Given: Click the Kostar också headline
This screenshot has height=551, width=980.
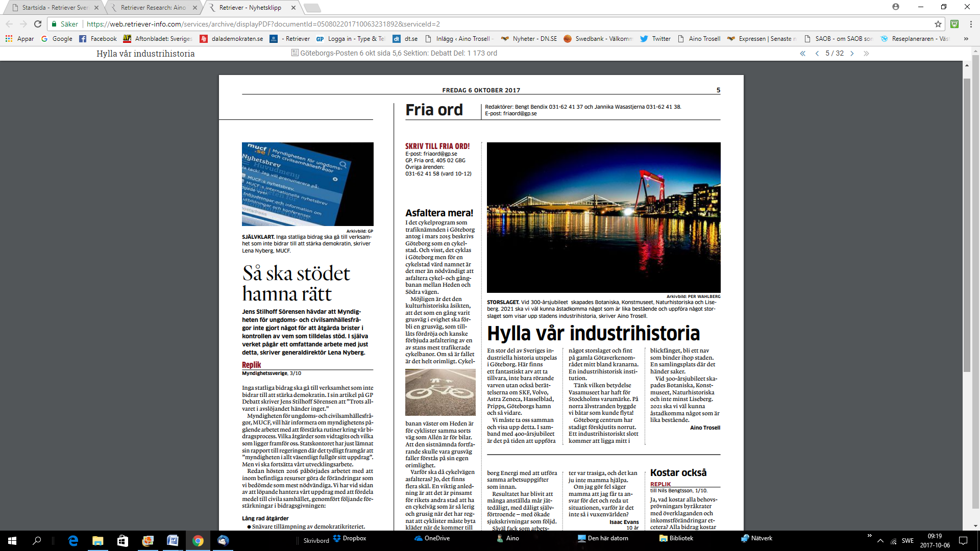Looking at the screenshot, I should [678, 472].
